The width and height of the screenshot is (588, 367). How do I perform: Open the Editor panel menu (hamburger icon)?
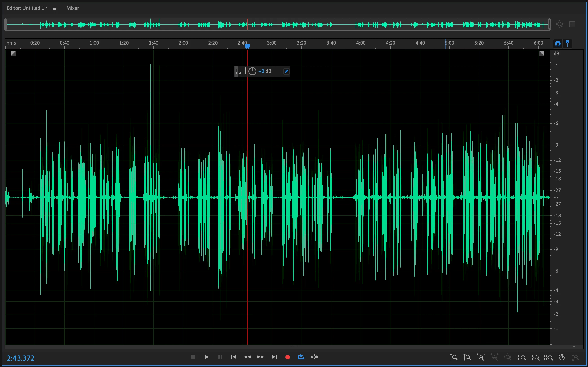point(54,8)
